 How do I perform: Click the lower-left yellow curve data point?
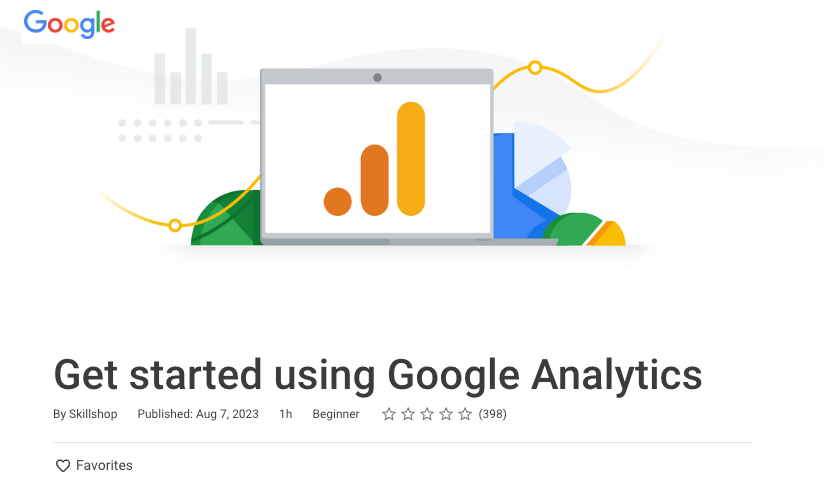[x=175, y=225]
